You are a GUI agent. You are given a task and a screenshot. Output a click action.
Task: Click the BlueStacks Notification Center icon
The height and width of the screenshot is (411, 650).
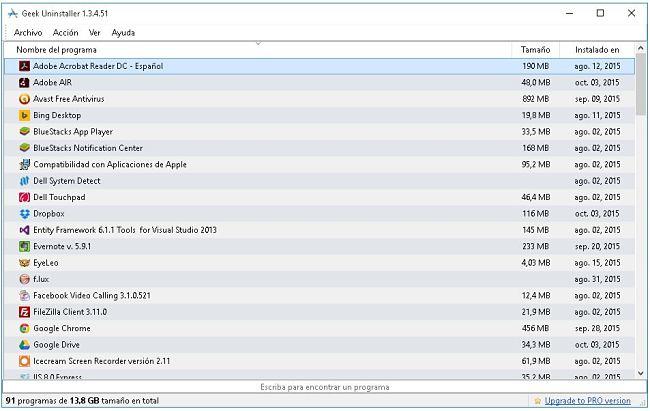coord(24,148)
